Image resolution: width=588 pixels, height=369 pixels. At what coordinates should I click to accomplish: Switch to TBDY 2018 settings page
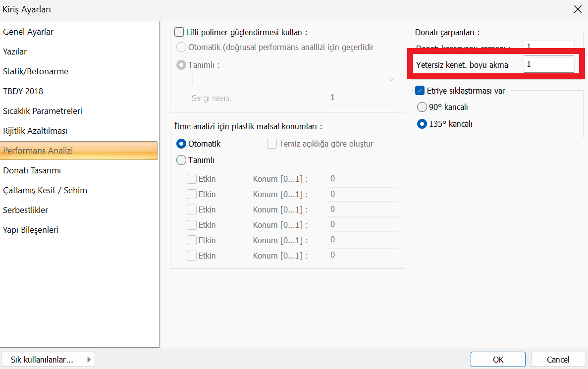[23, 91]
